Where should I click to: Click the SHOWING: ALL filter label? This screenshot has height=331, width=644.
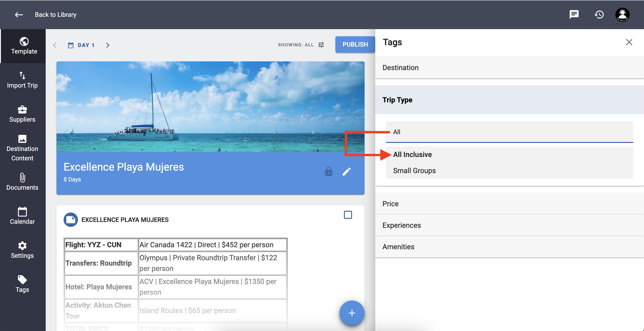click(296, 45)
